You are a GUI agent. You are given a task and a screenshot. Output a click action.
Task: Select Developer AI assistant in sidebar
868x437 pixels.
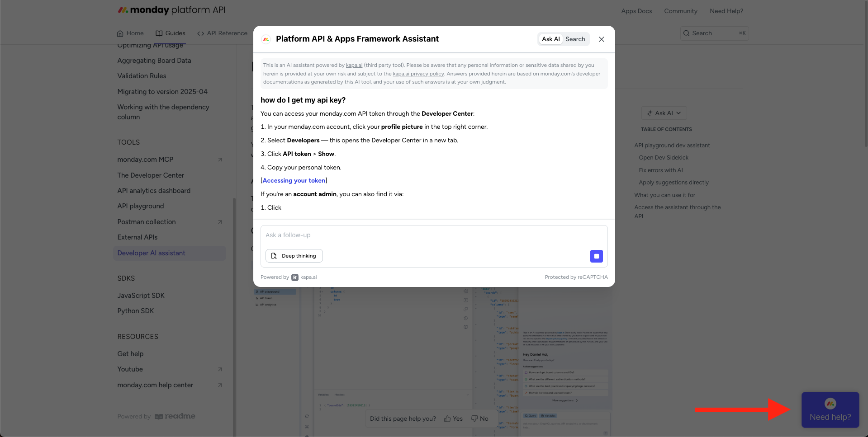(170, 253)
